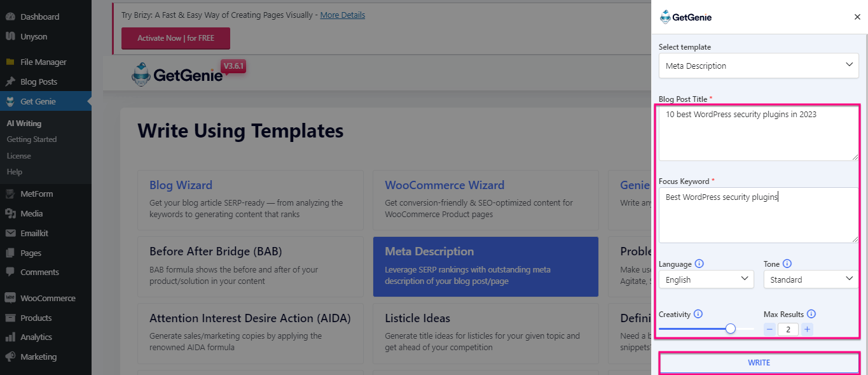Open the Tone dropdown set to Standard

[x=811, y=279]
